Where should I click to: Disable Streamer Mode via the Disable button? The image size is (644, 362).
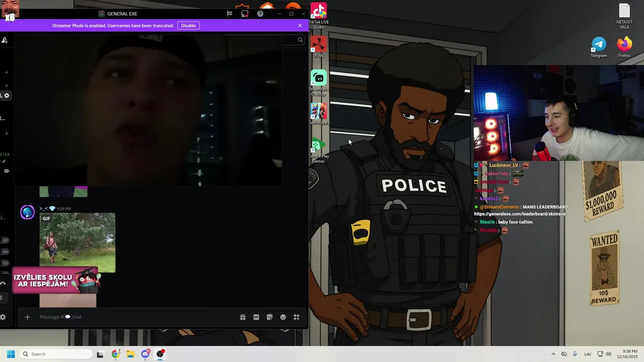coord(188,26)
